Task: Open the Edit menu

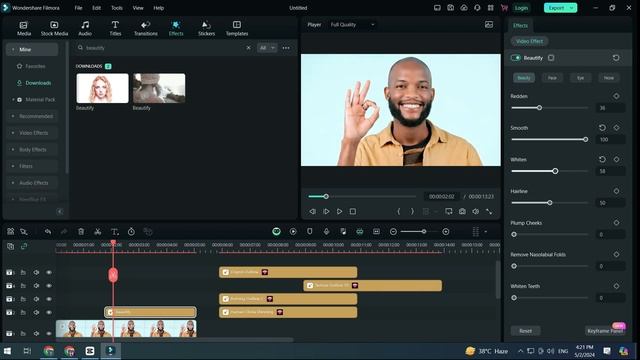Action: (96, 8)
